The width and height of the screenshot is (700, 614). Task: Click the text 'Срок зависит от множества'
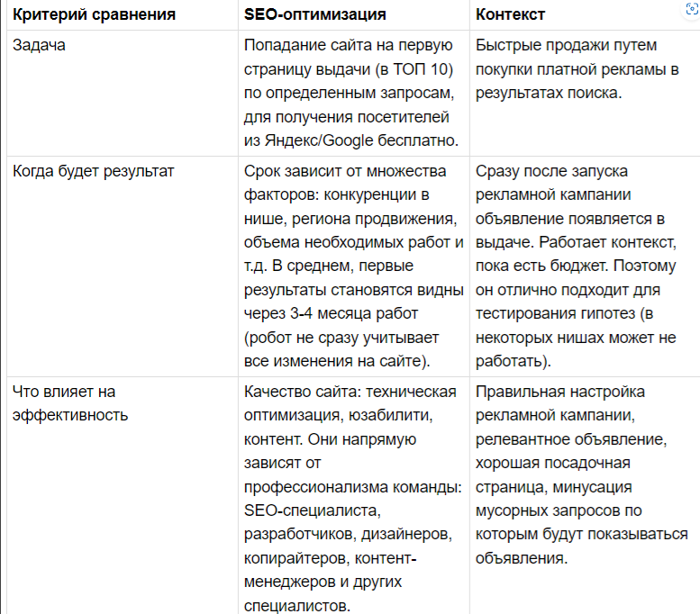345,171
